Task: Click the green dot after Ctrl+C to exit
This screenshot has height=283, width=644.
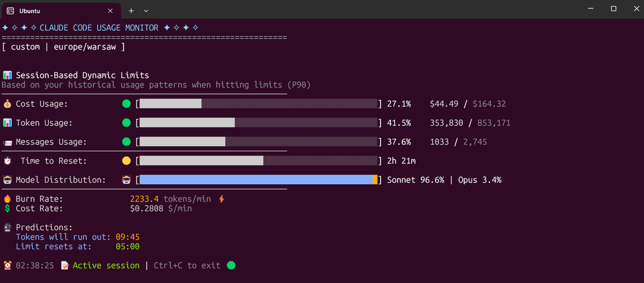Action: tap(231, 265)
